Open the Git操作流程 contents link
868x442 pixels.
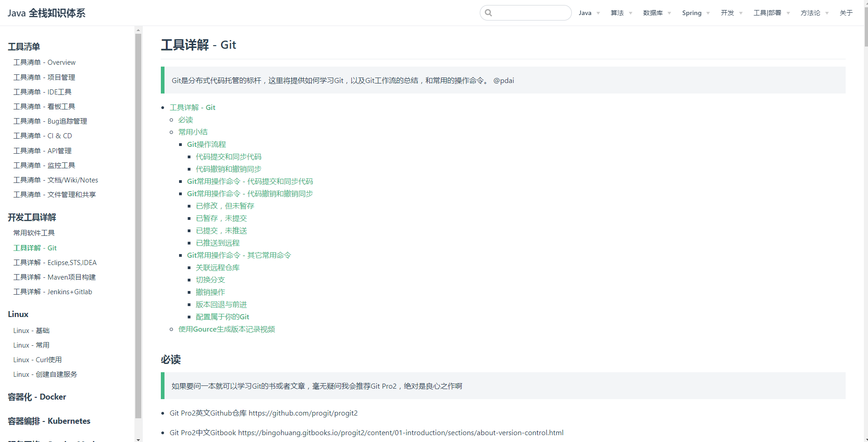[206, 144]
